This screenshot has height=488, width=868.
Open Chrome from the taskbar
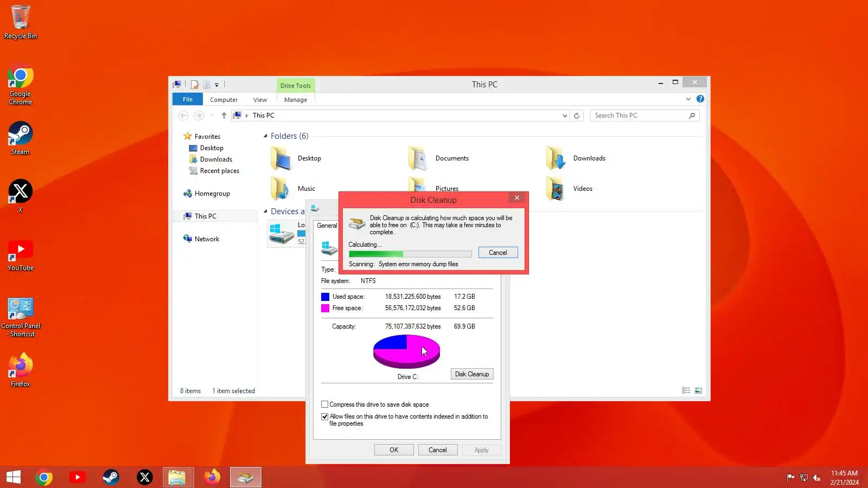44,477
